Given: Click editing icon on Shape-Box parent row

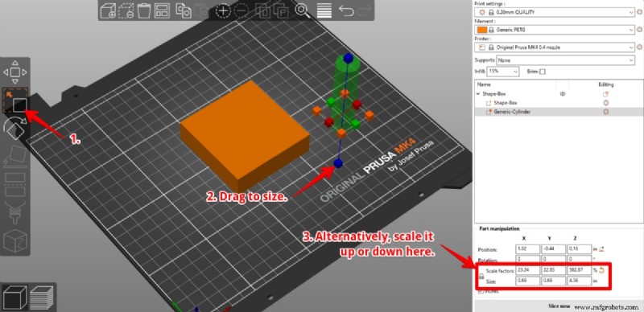Looking at the screenshot, I should (x=605, y=94).
